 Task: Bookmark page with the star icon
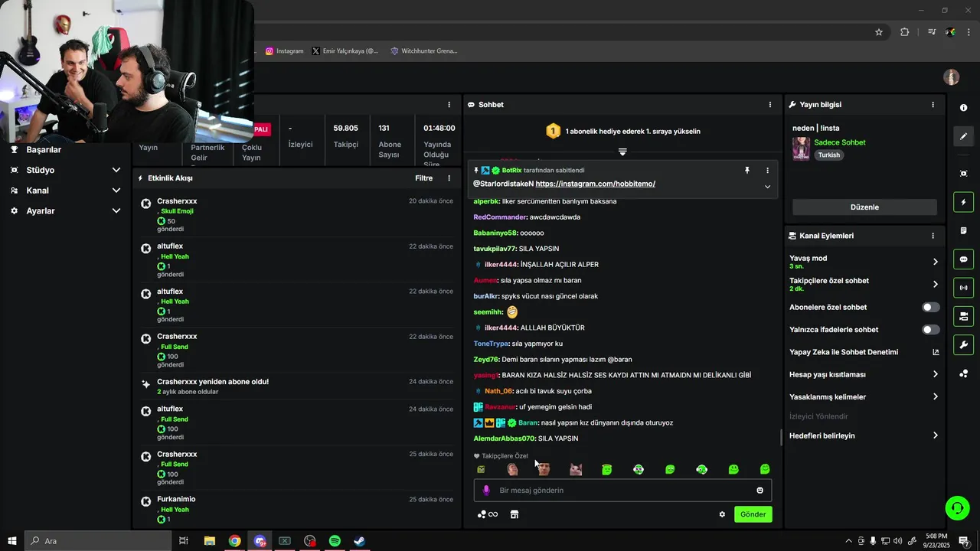[879, 32]
